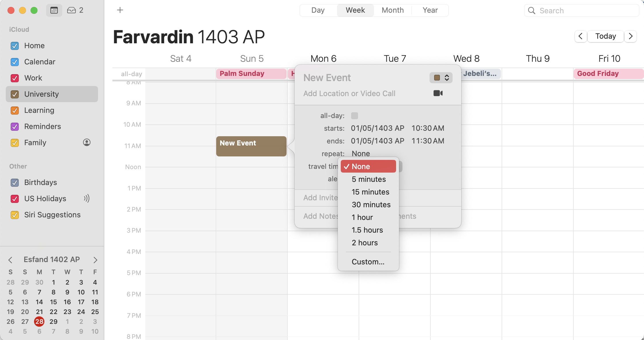Switch to Month view
644x340 pixels.
click(393, 10)
